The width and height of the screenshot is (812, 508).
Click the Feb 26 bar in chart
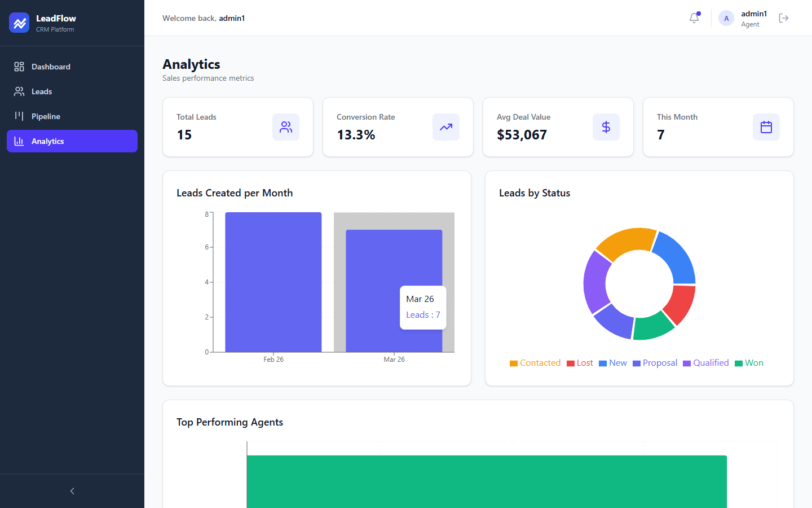pos(273,282)
